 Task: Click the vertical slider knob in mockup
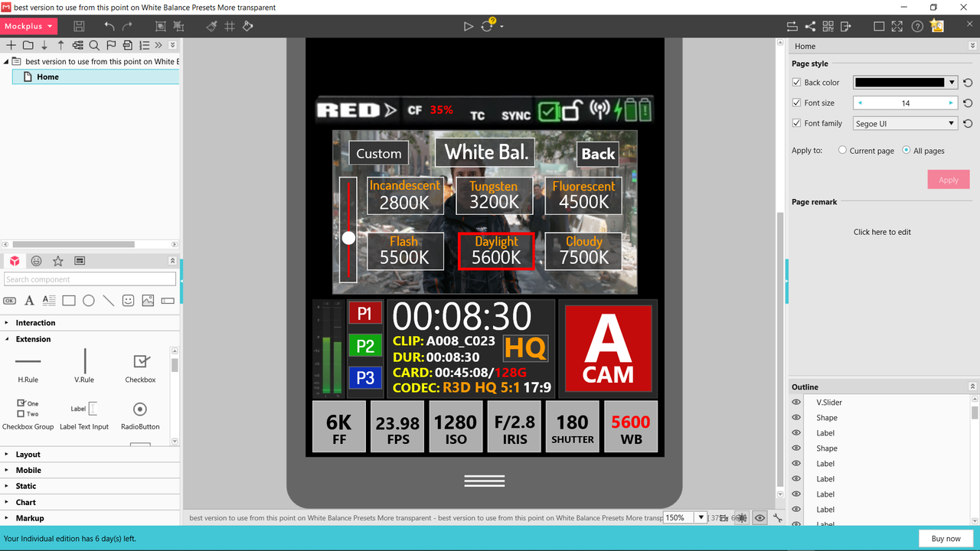(x=349, y=238)
